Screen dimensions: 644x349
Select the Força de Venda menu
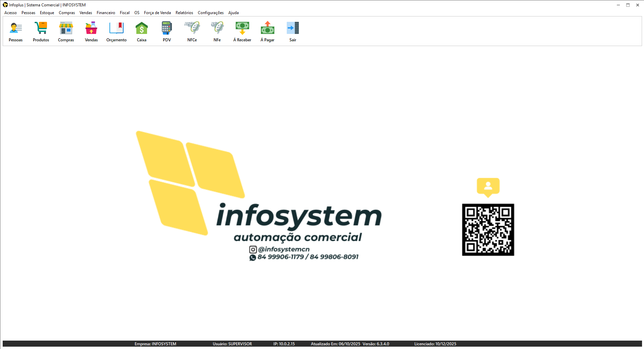157,13
